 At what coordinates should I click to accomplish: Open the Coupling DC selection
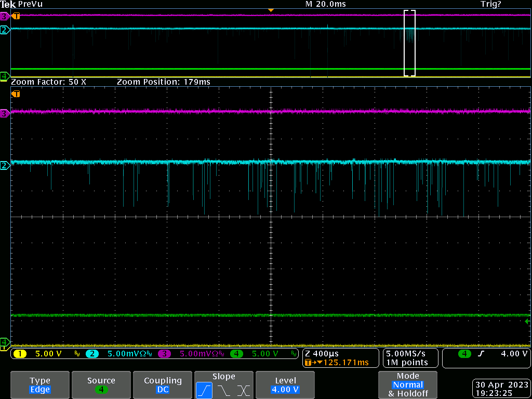click(x=163, y=385)
